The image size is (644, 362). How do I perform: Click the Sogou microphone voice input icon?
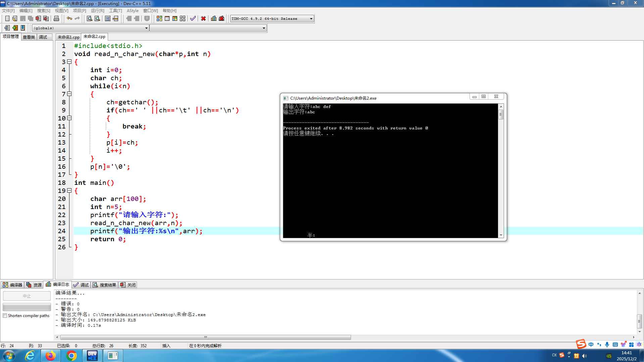[607, 345]
